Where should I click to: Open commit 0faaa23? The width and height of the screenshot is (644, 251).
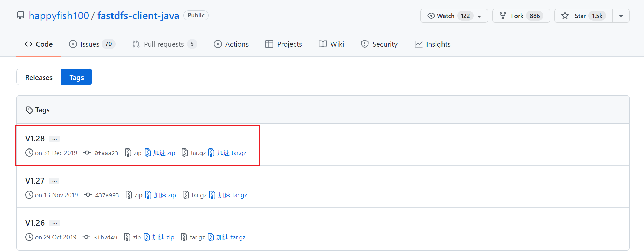(106, 153)
